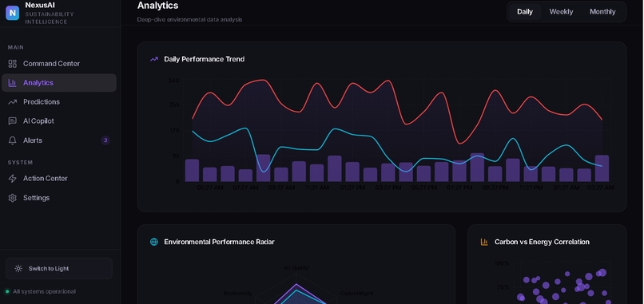644x304 pixels.
Task: Click the NexusAI brand name
Action: [40, 6]
